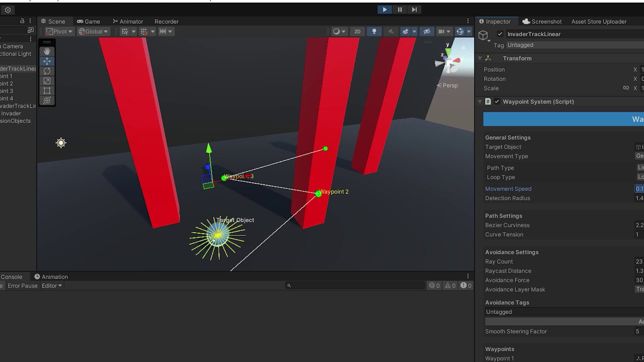The image size is (644, 362).
Task: Click the green Y-axis move arrow
Action: pyautogui.click(x=209, y=148)
